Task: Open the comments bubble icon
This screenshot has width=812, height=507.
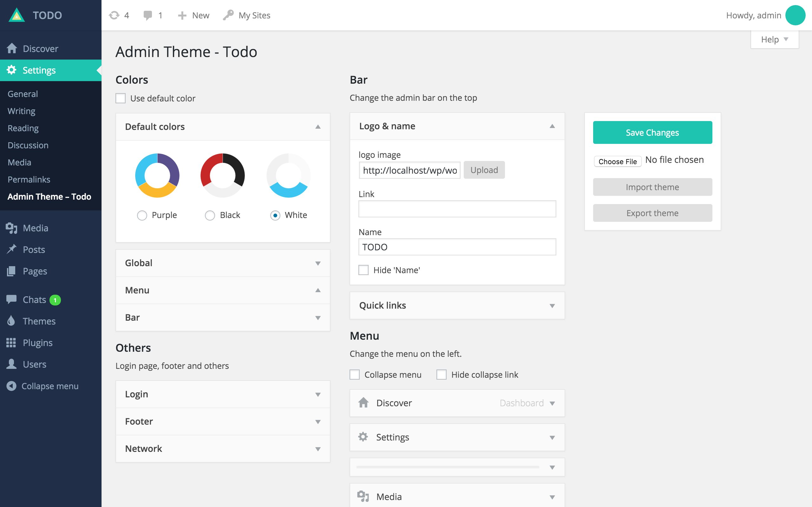Action: click(147, 16)
